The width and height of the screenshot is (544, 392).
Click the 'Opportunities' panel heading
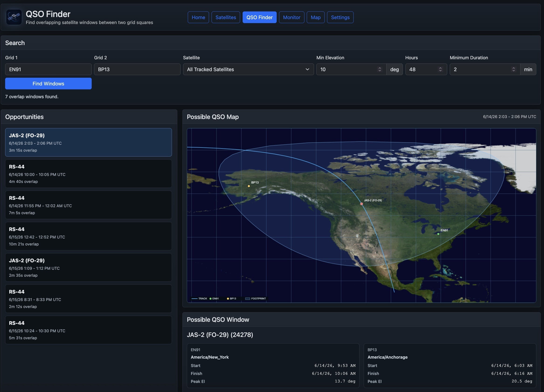pyautogui.click(x=24, y=117)
